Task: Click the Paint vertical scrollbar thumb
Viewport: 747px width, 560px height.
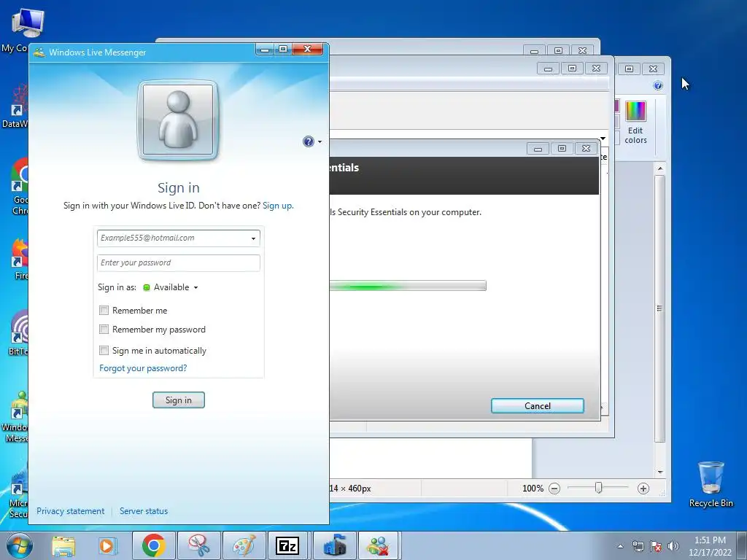Action: point(659,309)
